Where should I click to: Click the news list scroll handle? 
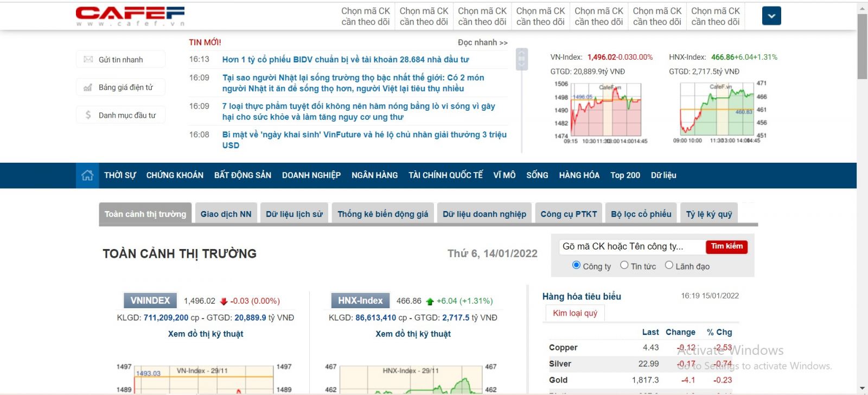pyautogui.click(x=522, y=59)
